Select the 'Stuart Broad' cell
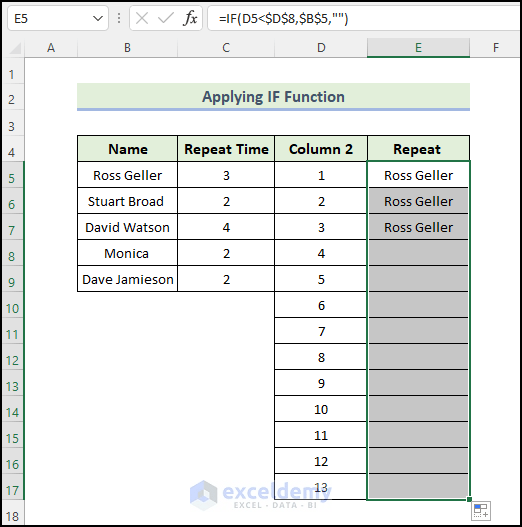 (x=127, y=201)
